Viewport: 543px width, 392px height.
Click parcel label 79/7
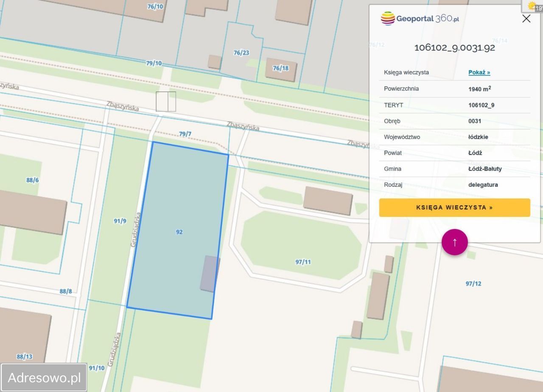coord(185,134)
